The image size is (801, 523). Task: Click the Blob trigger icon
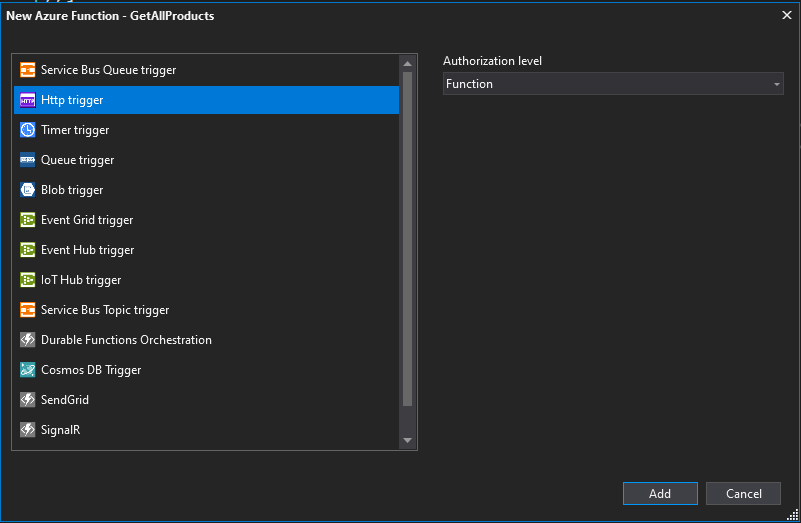pyautogui.click(x=28, y=190)
